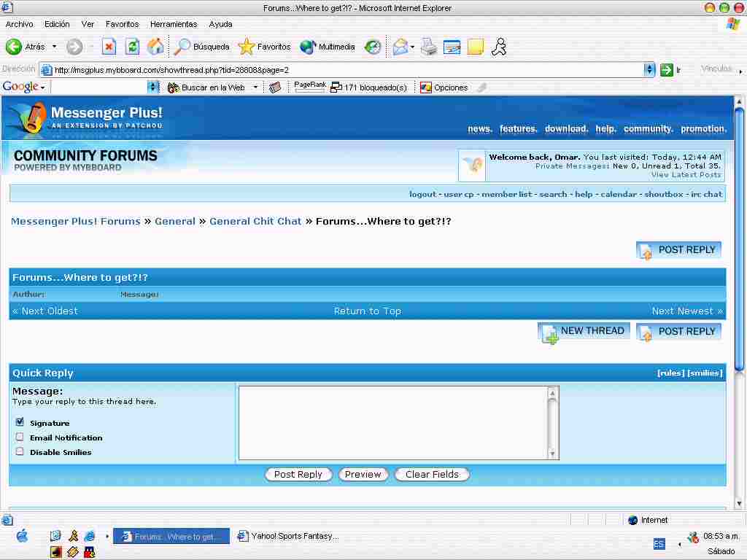Click the download navigation link
Image resolution: width=747 pixels, height=560 pixels.
click(x=566, y=128)
